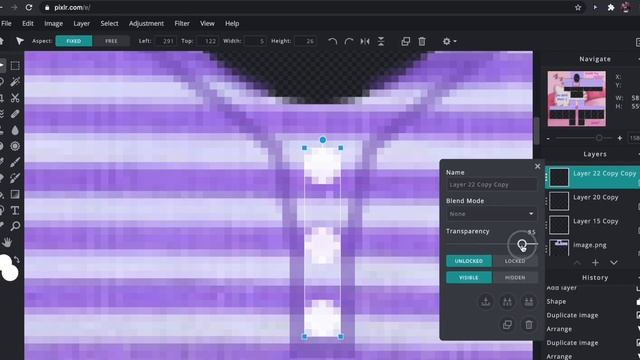This screenshot has height=360, width=640.
Task: Click the Top position input field
Action: [208, 41]
